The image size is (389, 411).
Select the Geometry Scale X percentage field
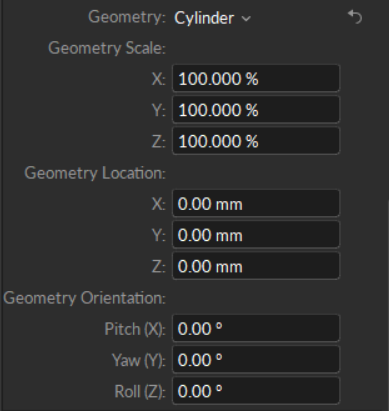[256, 78]
